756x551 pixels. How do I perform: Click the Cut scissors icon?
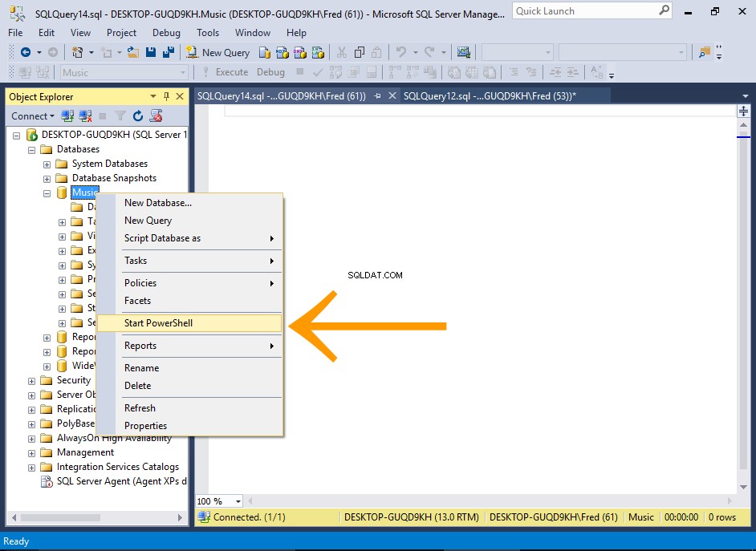point(342,52)
